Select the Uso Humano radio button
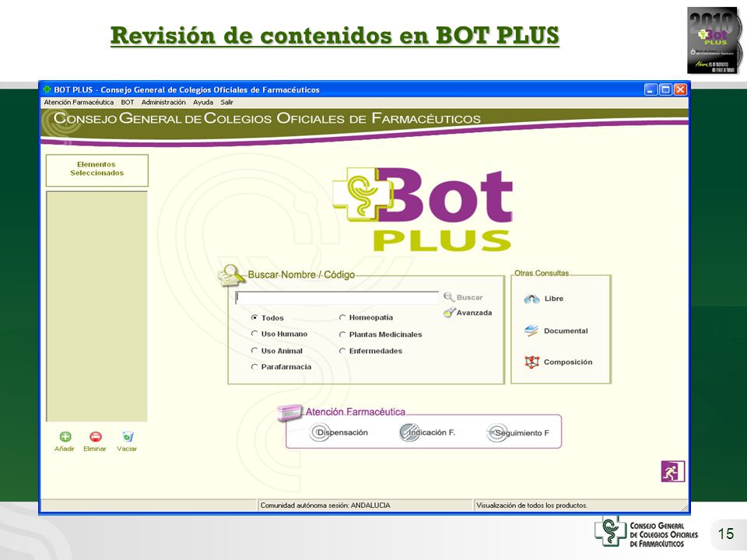 click(254, 334)
